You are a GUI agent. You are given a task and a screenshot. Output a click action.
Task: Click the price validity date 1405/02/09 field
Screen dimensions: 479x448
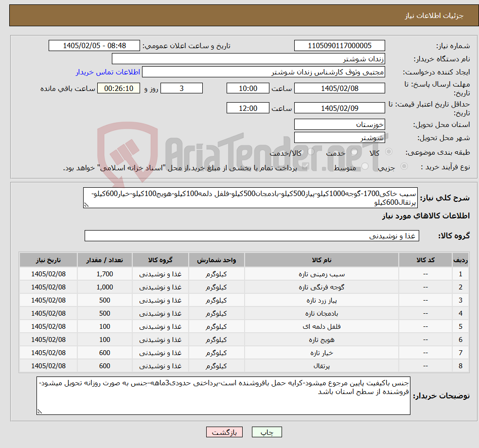pyautogui.click(x=339, y=108)
